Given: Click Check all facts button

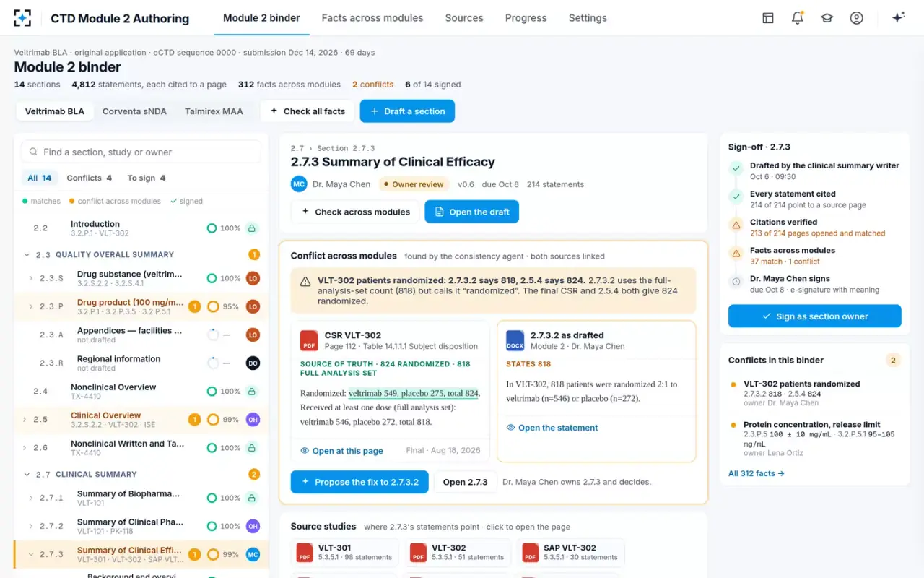Looking at the screenshot, I should click(x=308, y=111).
